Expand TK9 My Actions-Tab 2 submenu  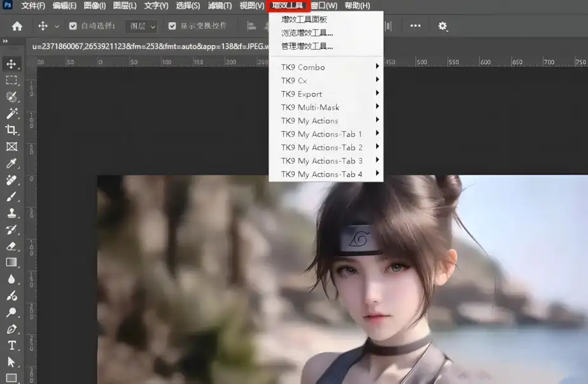pos(326,148)
